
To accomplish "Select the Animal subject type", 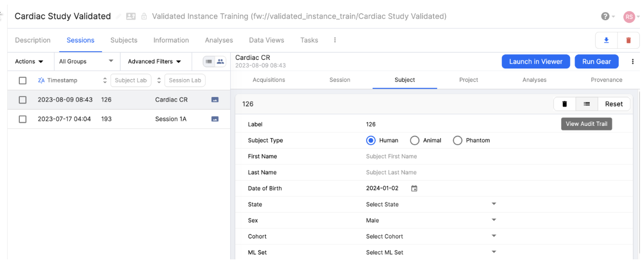I will (x=415, y=141).
